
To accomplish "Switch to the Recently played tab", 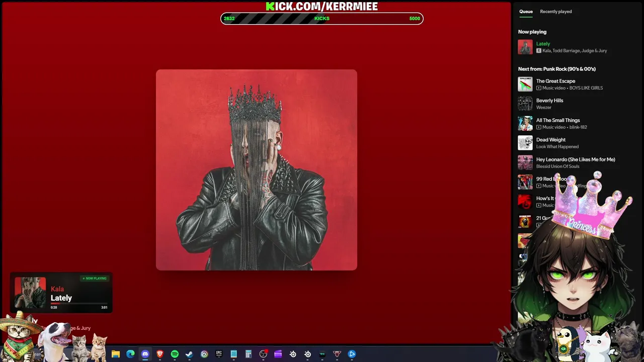I will [556, 12].
